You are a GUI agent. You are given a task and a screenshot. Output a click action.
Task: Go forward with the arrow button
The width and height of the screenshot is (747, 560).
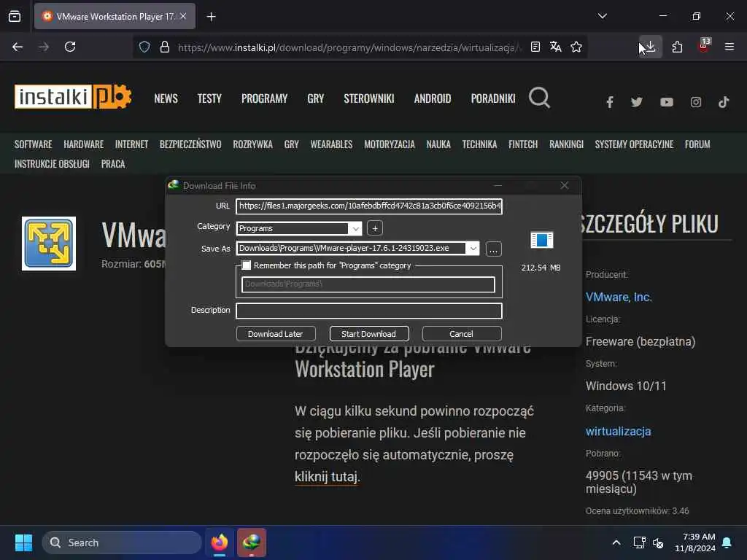click(44, 47)
